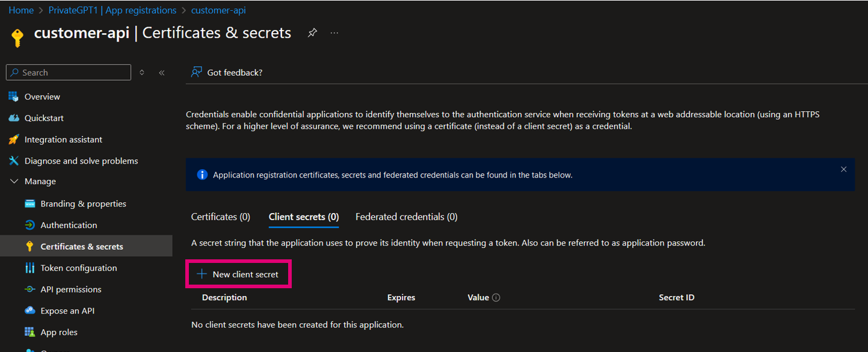
Task: Go to PrivateGPT1 App registrations breadcrumb
Action: [112, 10]
